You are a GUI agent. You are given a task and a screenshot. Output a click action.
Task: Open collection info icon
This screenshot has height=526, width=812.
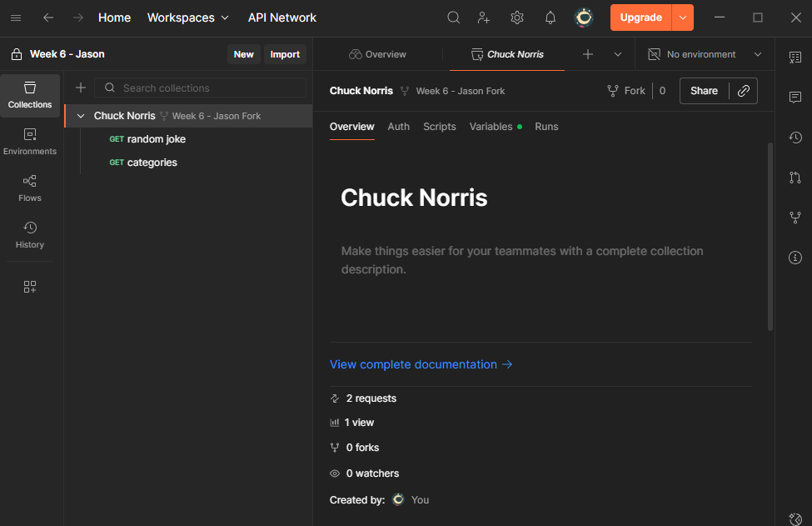[x=795, y=258]
